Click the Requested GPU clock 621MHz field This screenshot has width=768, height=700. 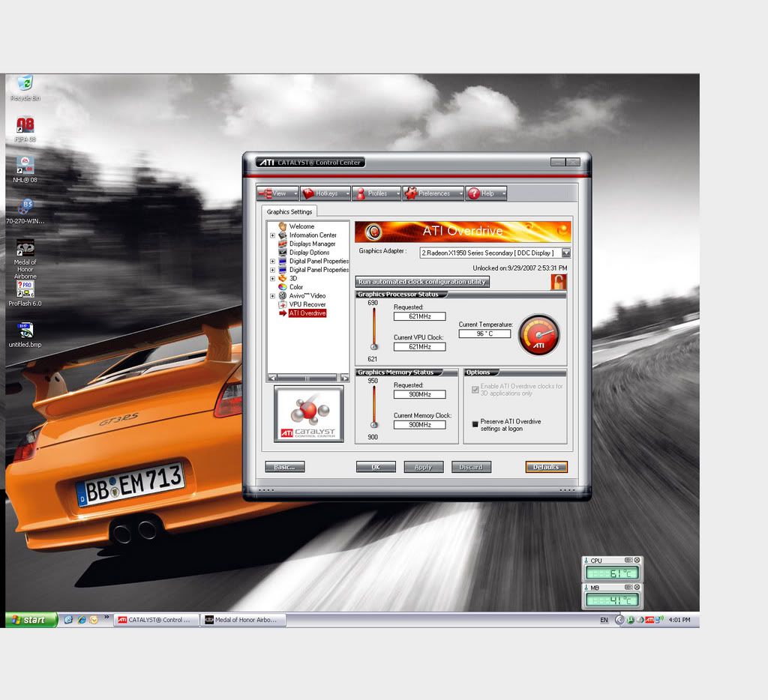420,316
